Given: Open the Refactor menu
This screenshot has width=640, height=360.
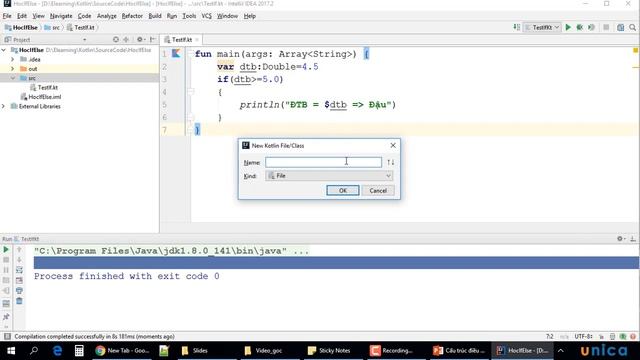Looking at the screenshot, I should pyautogui.click(x=132, y=16).
